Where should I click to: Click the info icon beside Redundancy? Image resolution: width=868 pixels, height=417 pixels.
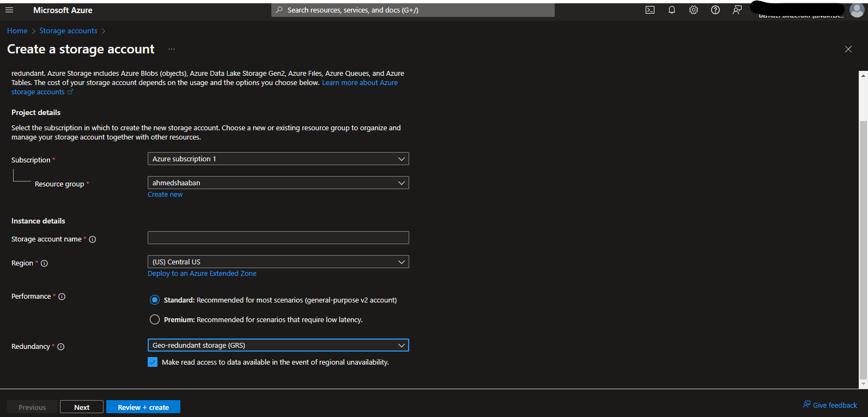(61, 347)
